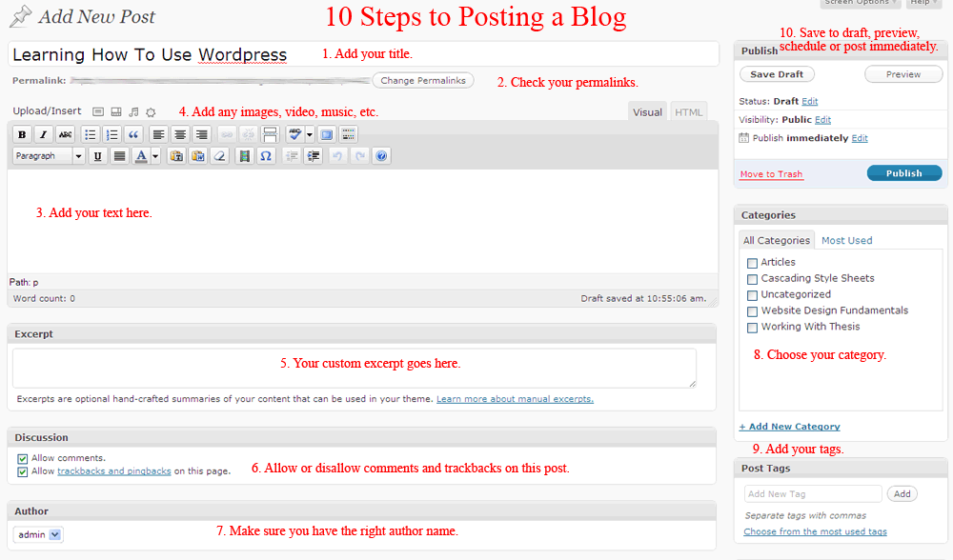Screen dimensions: 953x560
Task: Justify text with align full button
Action: tap(120, 156)
